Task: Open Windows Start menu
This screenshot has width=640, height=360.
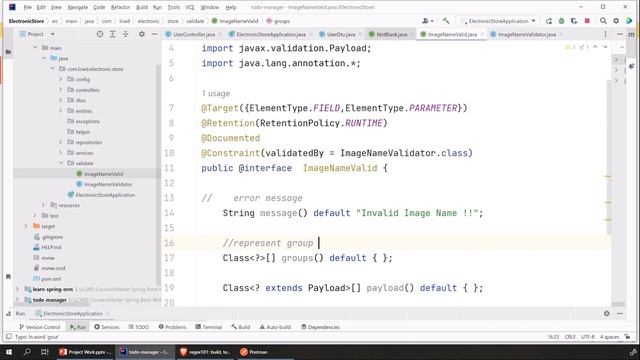Action: point(9,352)
